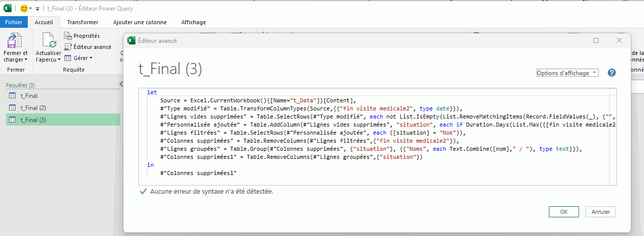This screenshot has height=236, width=644.
Task: Click the Fermer et charger icon
Action: coord(15,41)
